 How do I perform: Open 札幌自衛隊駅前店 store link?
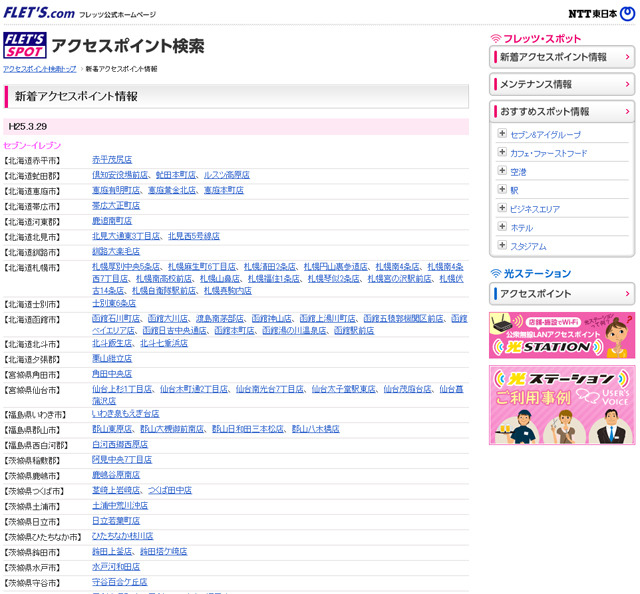tap(164, 291)
